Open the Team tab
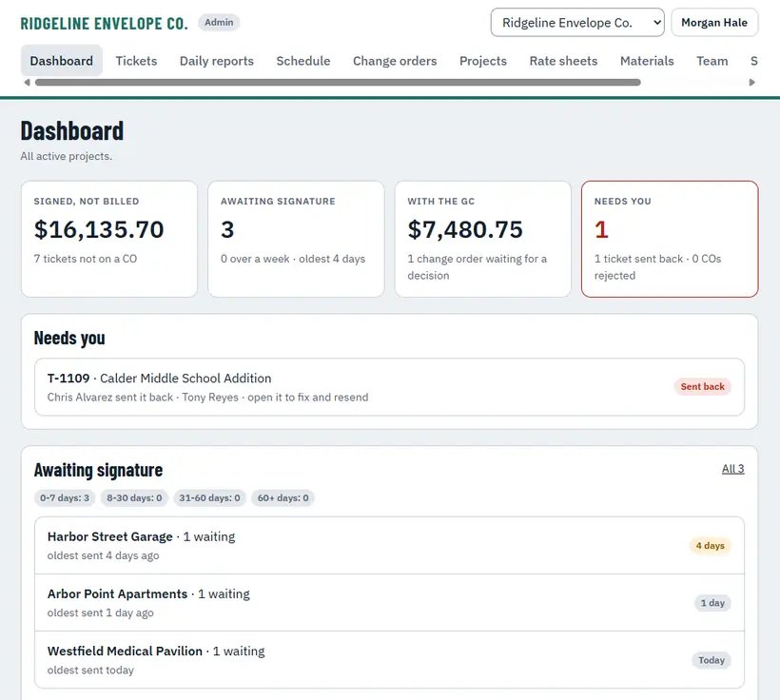The height and width of the screenshot is (700, 780). pos(712,61)
